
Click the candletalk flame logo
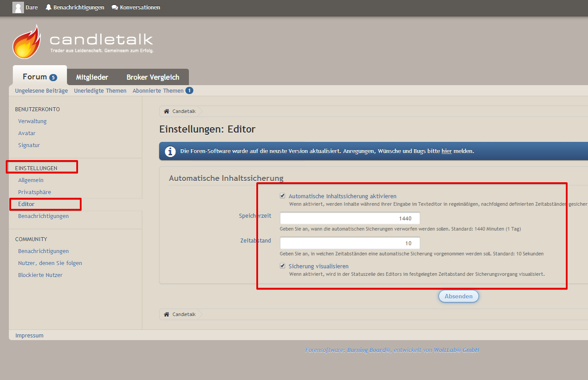click(x=26, y=42)
